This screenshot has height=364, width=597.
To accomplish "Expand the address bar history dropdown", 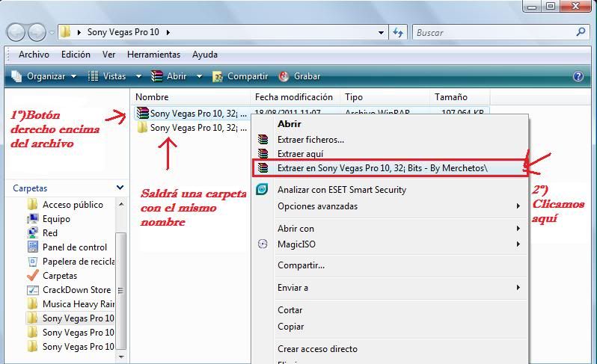I will coord(381,33).
